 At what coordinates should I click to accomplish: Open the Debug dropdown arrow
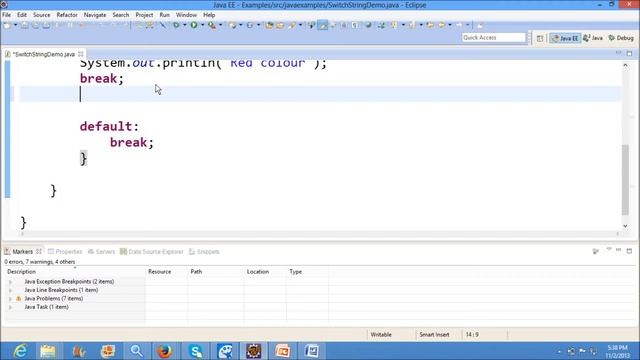184,25
